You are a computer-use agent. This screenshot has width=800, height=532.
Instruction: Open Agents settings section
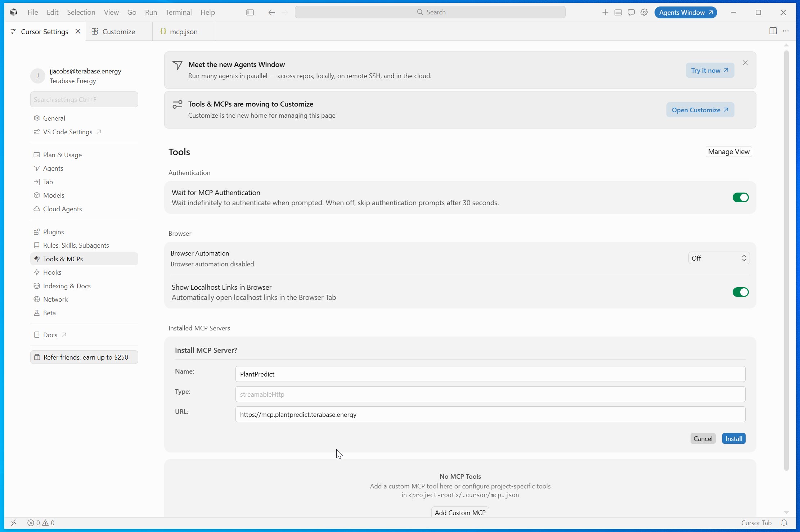click(x=84, y=168)
